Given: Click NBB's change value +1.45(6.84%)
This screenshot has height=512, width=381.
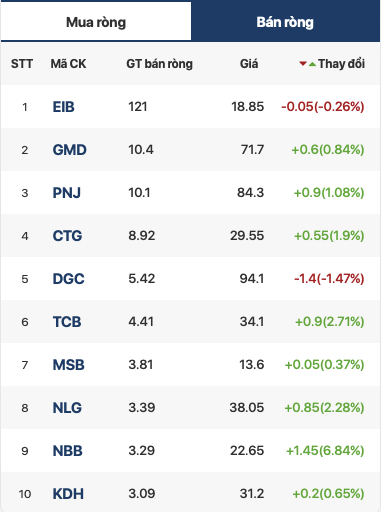Looking at the screenshot, I should point(325,451).
